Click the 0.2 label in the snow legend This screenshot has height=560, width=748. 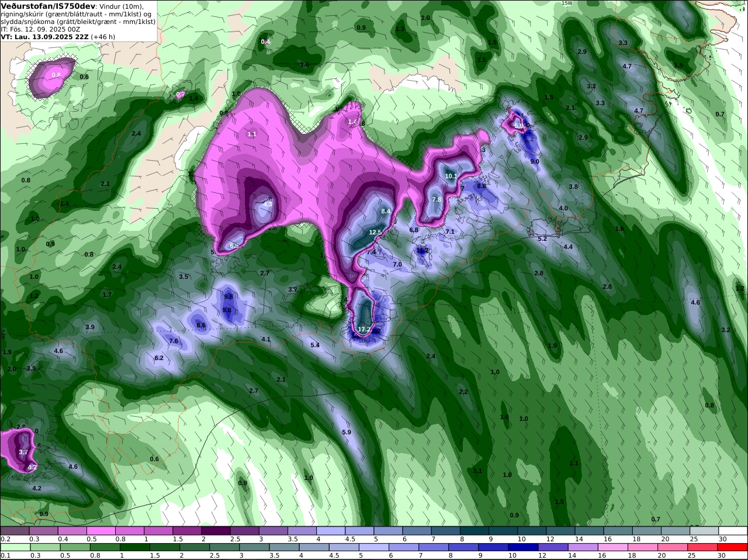(5, 539)
